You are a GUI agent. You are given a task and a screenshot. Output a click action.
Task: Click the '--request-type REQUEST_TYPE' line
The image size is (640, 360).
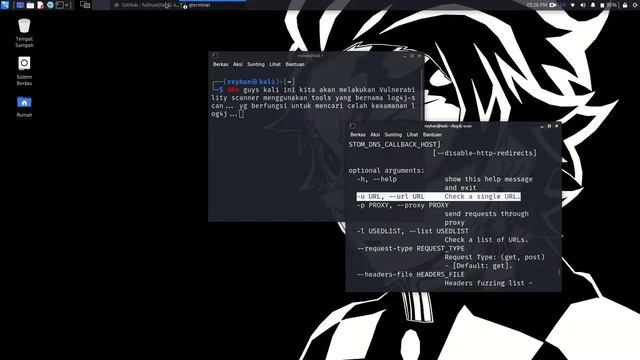pyautogui.click(x=411, y=249)
